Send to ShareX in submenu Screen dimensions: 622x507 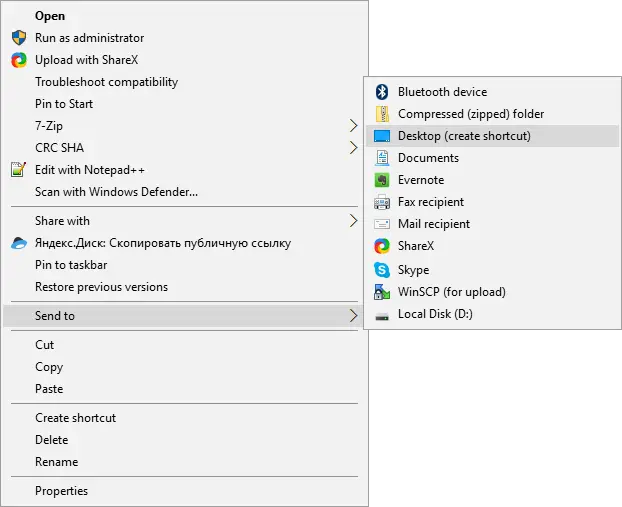pyautogui.click(x=492, y=246)
